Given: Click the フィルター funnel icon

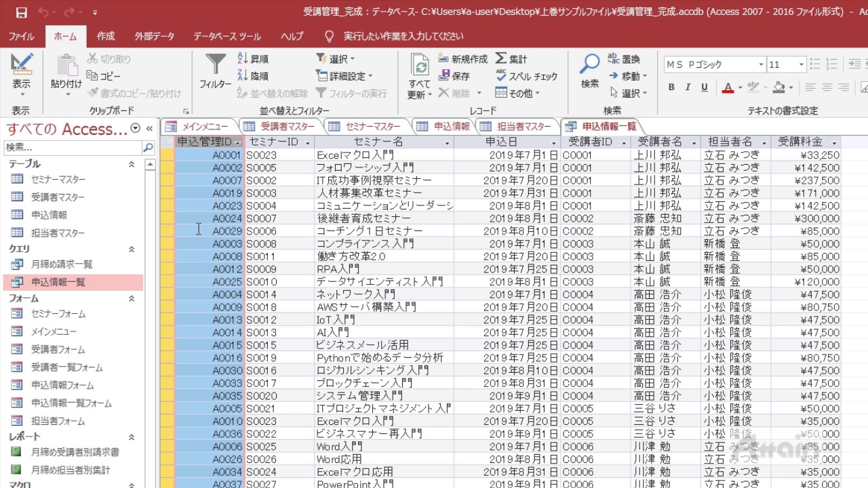Looking at the screenshot, I should 215,65.
